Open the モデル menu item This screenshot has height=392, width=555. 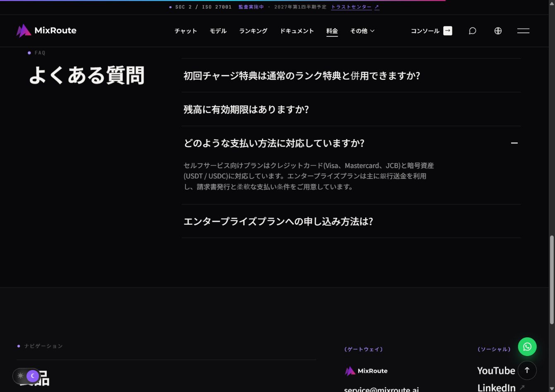[218, 31]
